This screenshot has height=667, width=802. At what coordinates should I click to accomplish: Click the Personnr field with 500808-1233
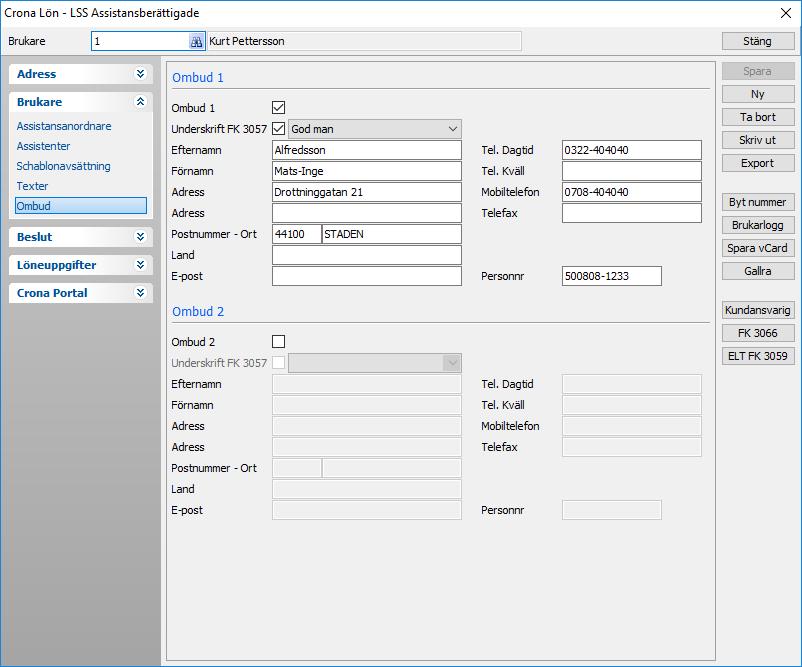pos(612,276)
